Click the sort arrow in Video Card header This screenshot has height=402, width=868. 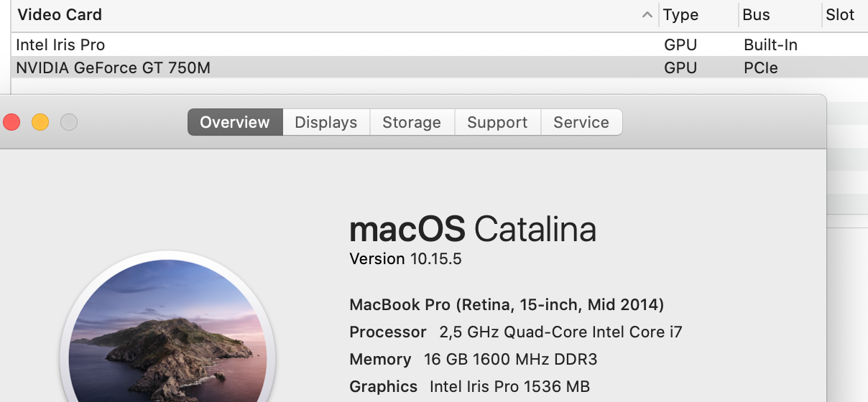coord(647,15)
